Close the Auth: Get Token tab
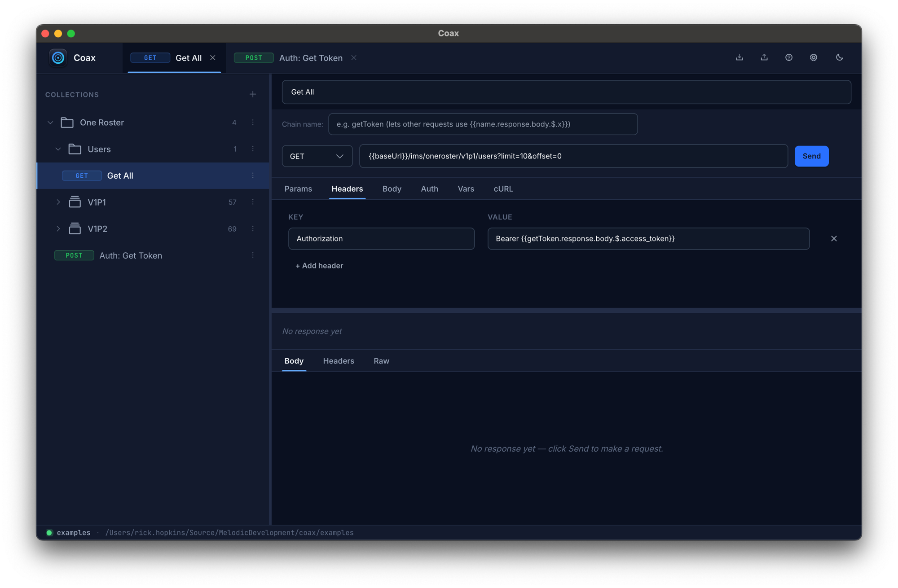This screenshot has height=588, width=898. pyautogui.click(x=354, y=58)
